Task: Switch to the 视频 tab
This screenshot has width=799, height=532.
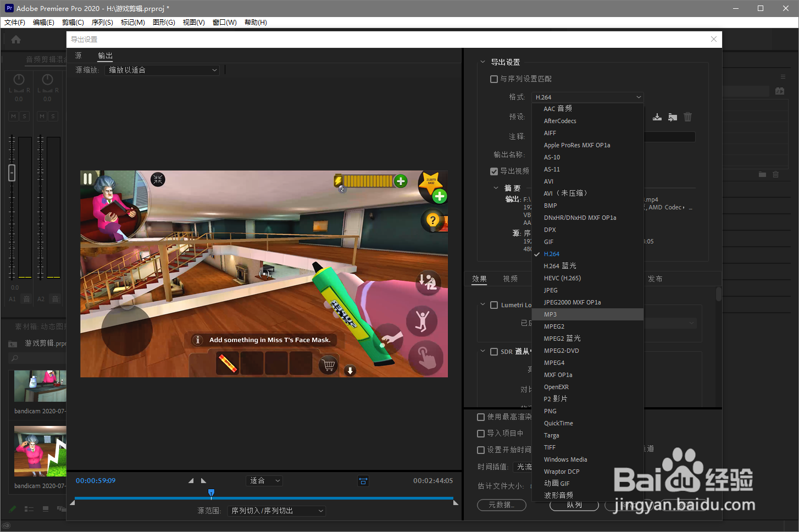Action: pyautogui.click(x=511, y=279)
